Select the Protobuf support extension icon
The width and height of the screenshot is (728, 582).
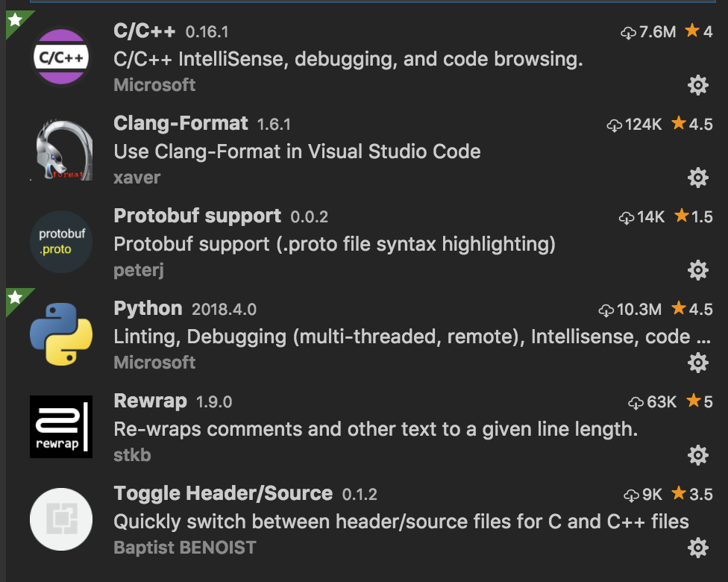(x=61, y=242)
